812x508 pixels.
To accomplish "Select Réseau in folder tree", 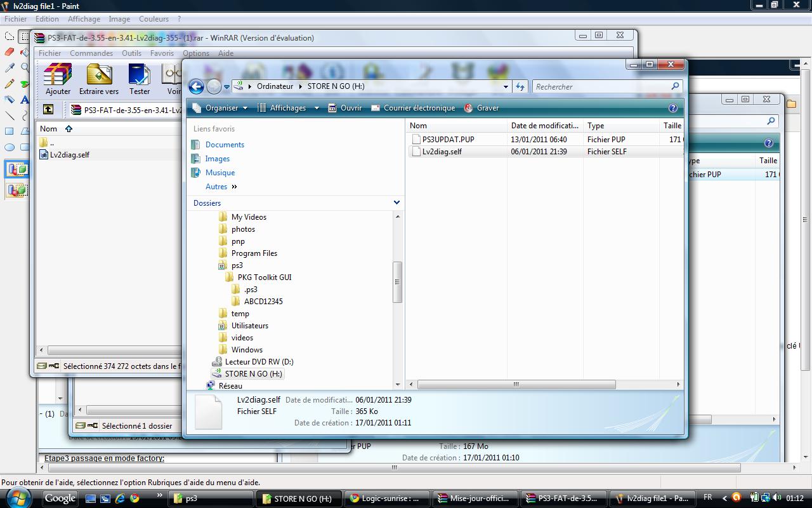I will (x=230, y=385).
